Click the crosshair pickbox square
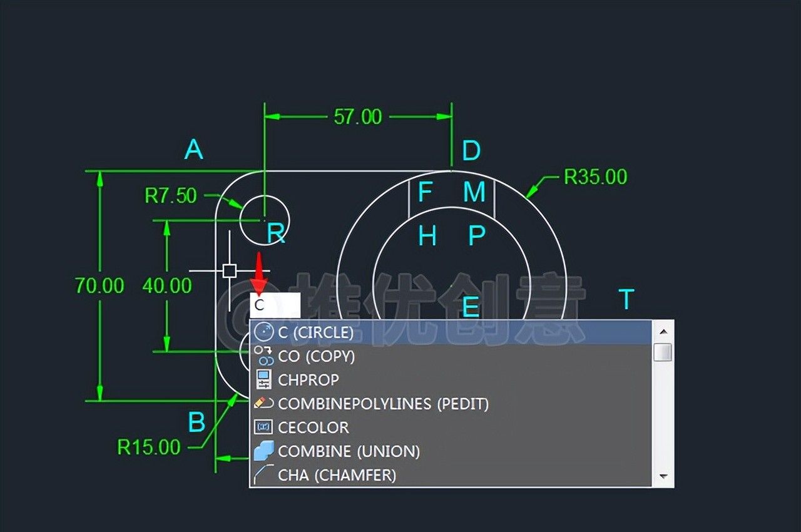The height and width of the screenshot is (532, 801). coord(230,270)
